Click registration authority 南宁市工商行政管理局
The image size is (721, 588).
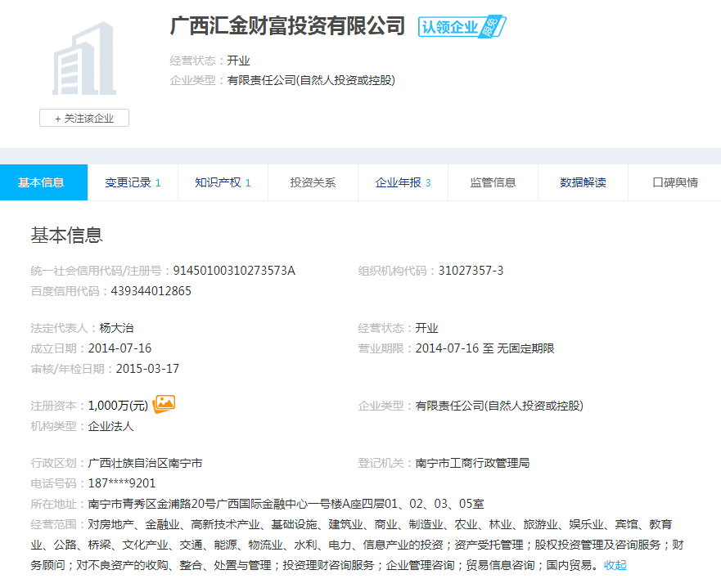coord(472,463)
